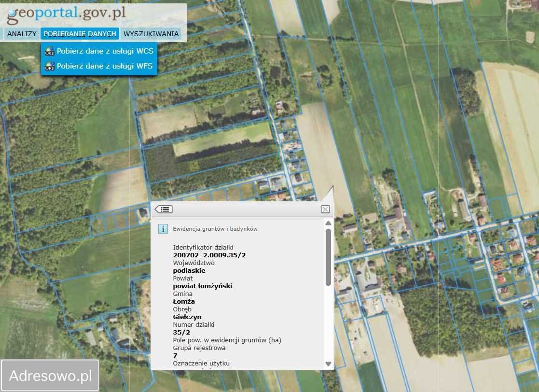Click the 'Giełczyn' obręb value
The image size is (539, 392).
(187, 317)
